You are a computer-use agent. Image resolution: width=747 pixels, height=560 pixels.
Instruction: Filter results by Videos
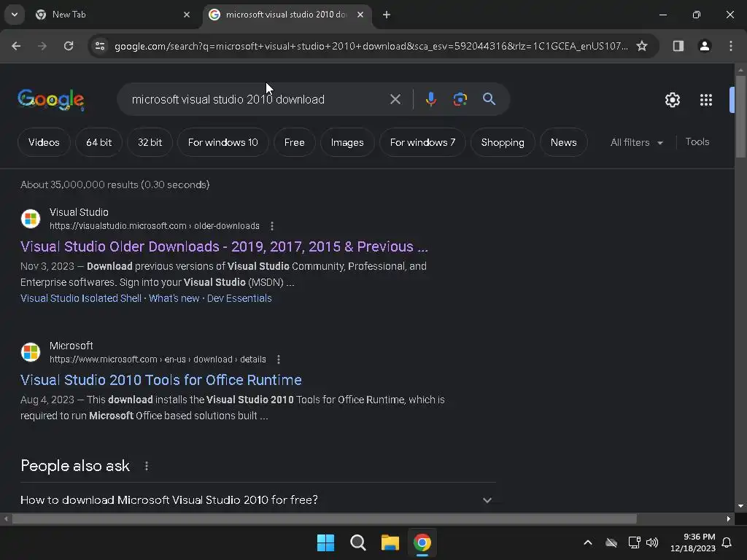click(x=44, y=142)
